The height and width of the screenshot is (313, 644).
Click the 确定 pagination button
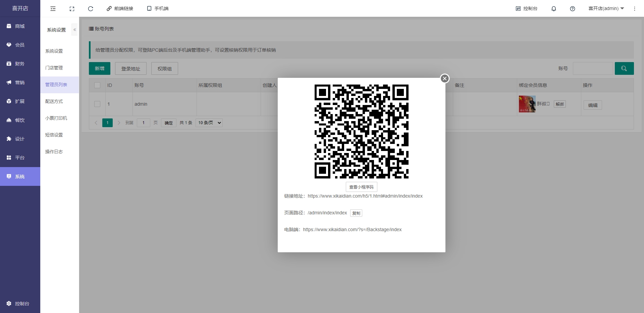169,123
